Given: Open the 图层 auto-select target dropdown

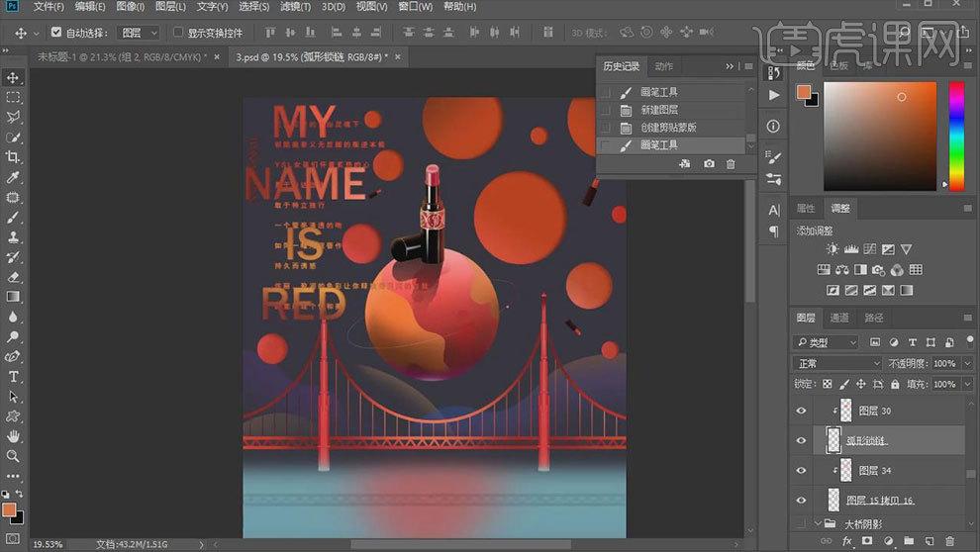Looking at the screenshot, I should (x=138, y=33).
